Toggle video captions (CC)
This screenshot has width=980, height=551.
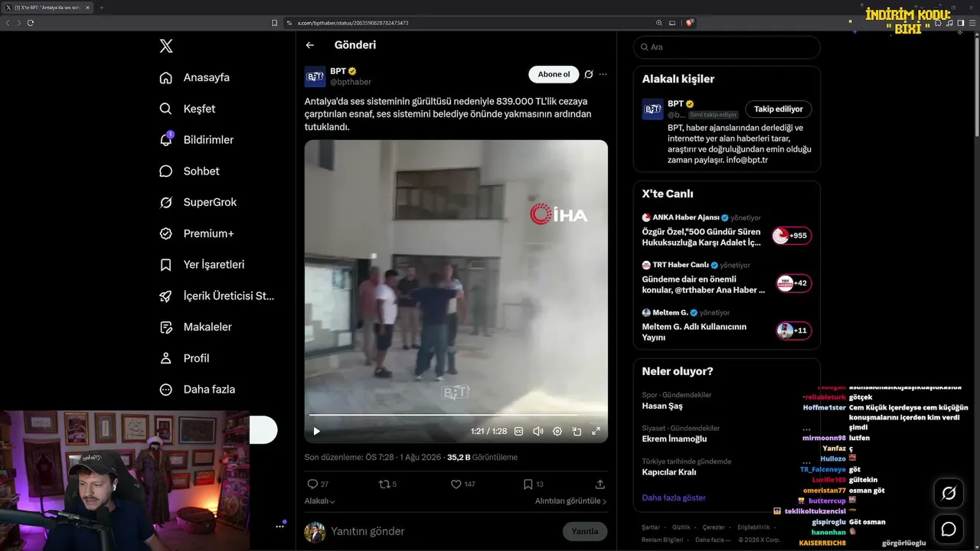point(518,432)
